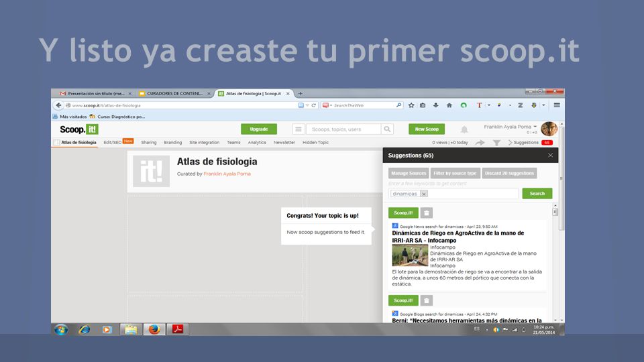This screenshot has height=362, width=644.
Task: Discard first suggestion with trash icon
Action: click(427, 213)
